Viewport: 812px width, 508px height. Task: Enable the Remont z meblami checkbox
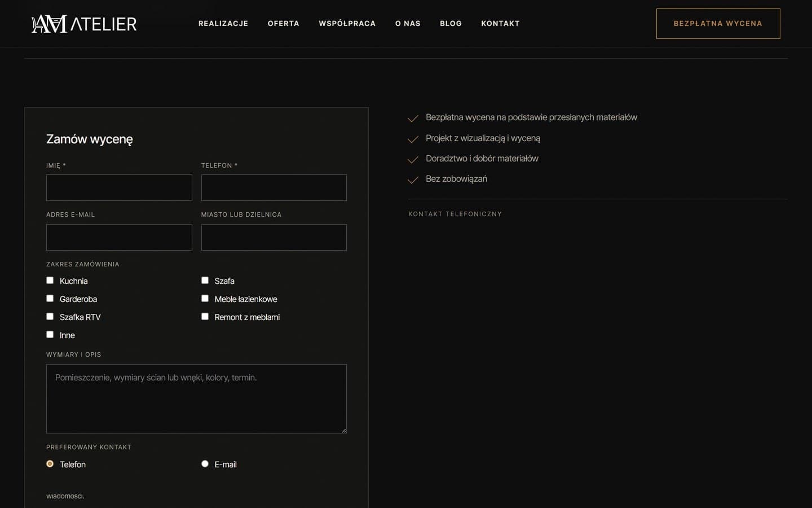click(x=205, y=317)
